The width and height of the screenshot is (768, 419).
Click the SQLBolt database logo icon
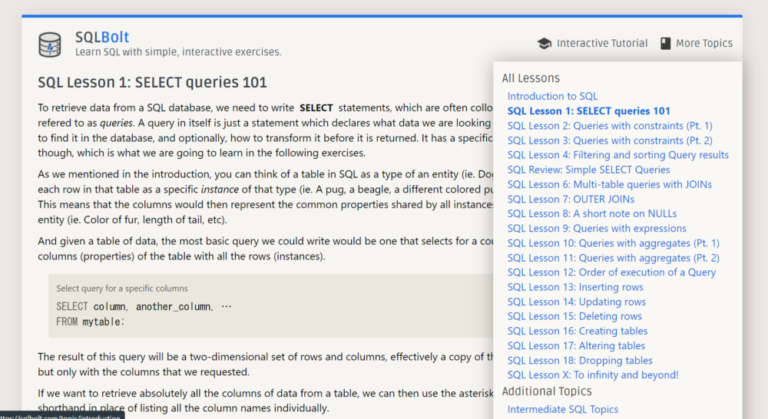pos(50,45)
